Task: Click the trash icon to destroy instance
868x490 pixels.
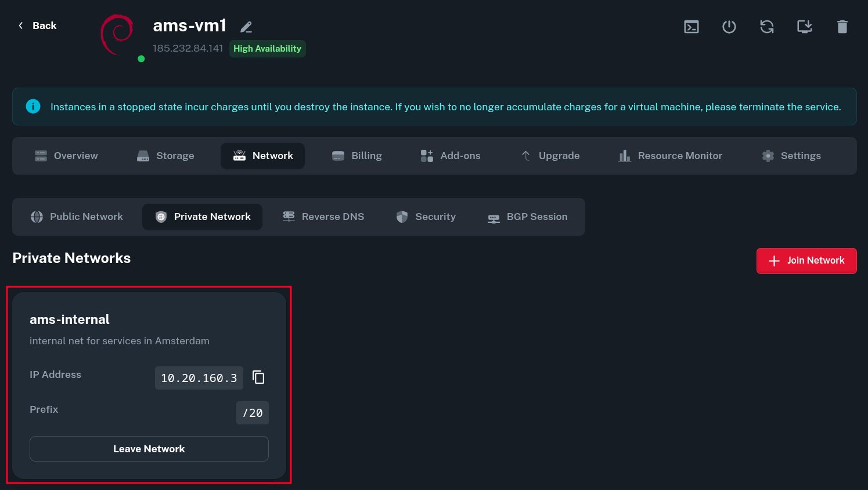Action: (842, 27)
